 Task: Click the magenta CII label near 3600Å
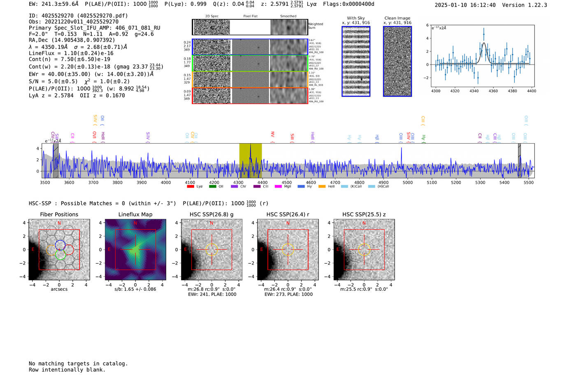click(72, 137)
